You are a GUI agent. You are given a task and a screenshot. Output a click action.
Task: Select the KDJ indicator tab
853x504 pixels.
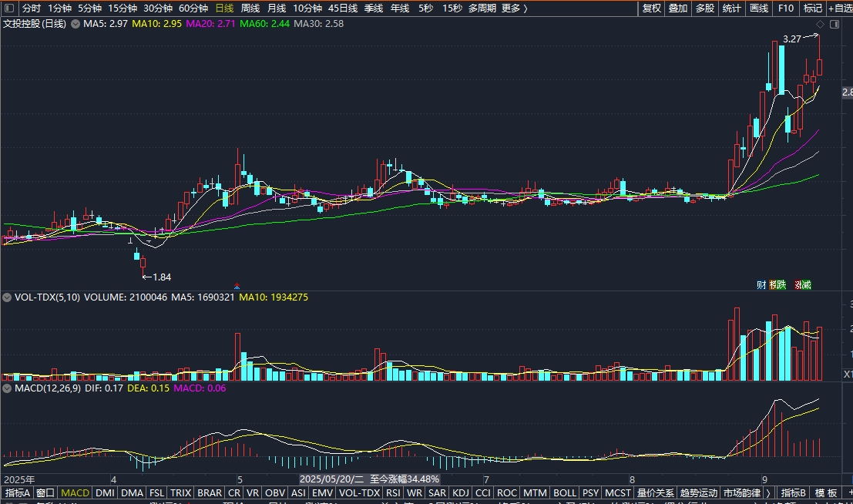[460, 492]
